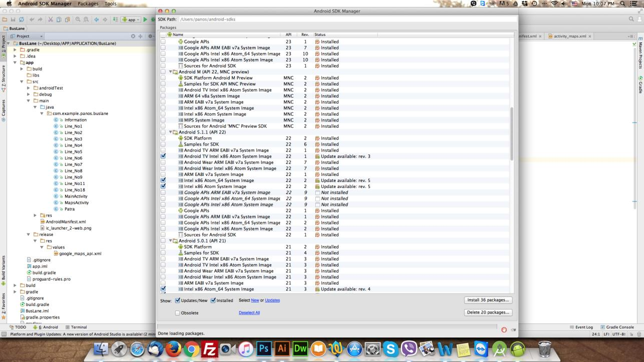Uncheck Intel x86 Atom_64 System Image API 21
Viewport: 644px width, 362px height.
pos(163,289)
